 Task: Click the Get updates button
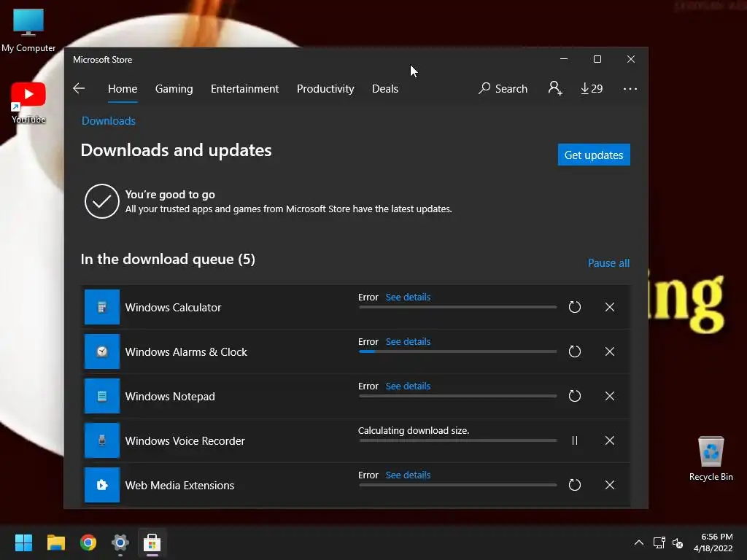(x=594, y=155)
